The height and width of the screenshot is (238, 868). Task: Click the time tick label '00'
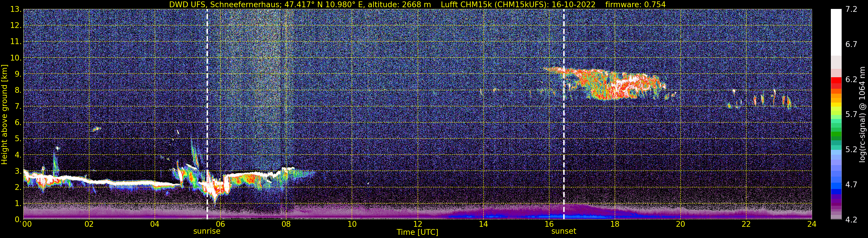click(27, 224)
